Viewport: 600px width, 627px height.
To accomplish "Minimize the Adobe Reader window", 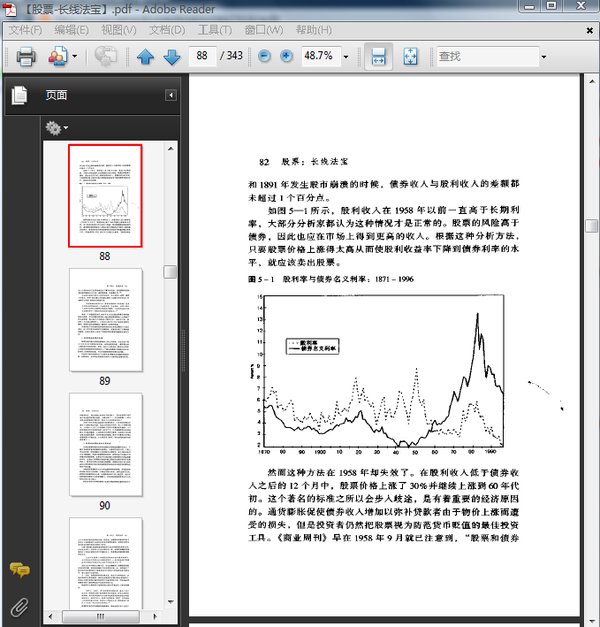I will [530, 6].
